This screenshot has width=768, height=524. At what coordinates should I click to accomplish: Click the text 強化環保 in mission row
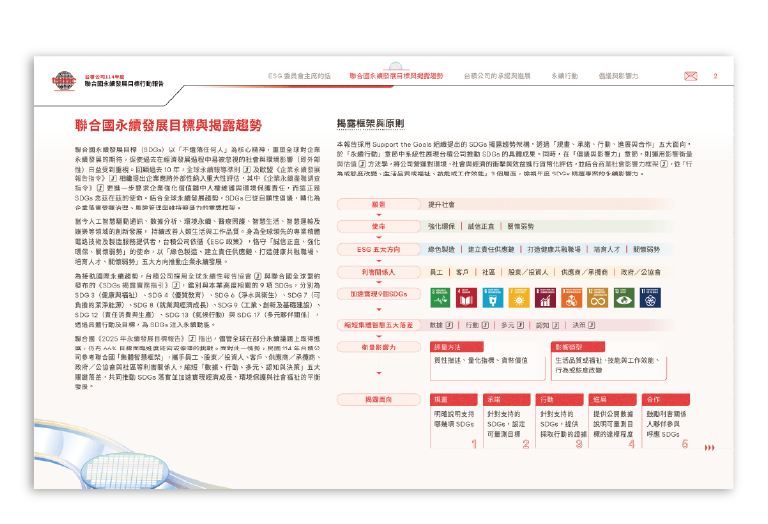(441, 226)
